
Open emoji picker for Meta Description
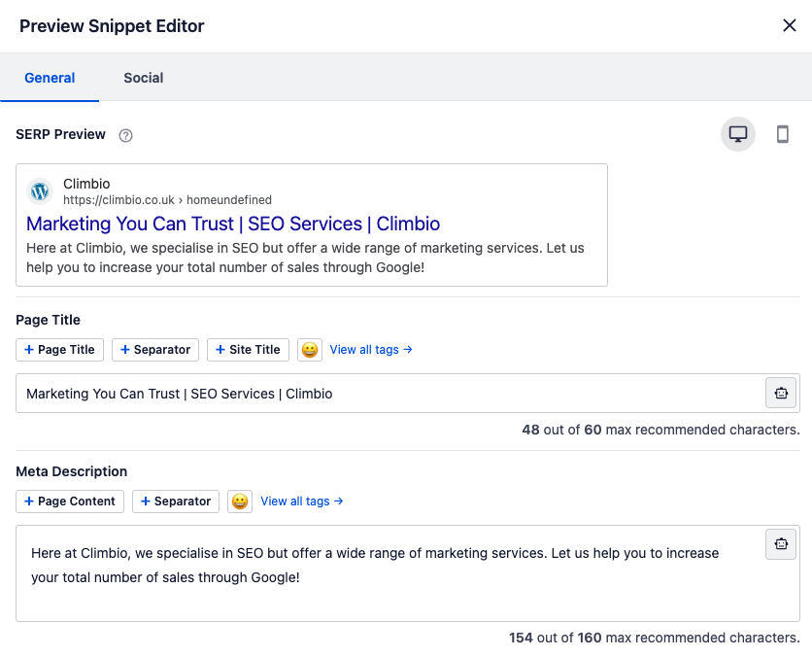pos(240,501)
